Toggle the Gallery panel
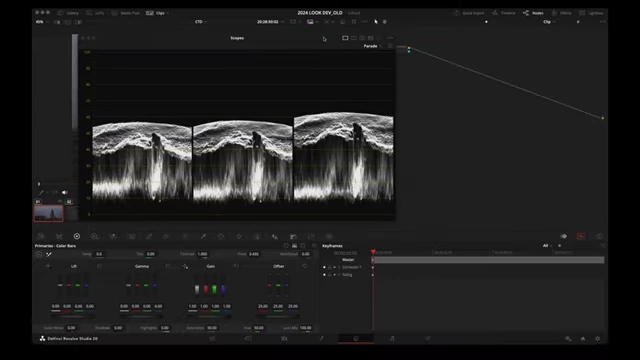The height and width of the screenshot is (360, 640). click(x=69, y=13)
